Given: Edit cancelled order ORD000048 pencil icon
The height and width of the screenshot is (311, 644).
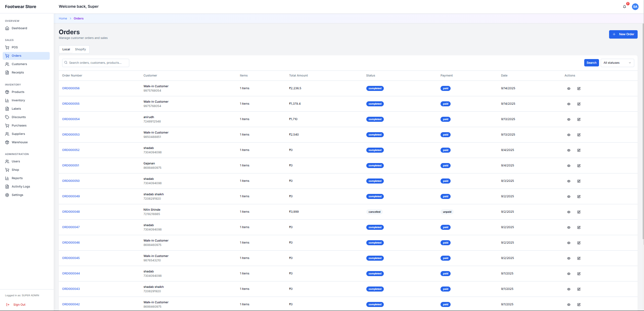Looking at the screenshot, I should (x=579, y=212).
